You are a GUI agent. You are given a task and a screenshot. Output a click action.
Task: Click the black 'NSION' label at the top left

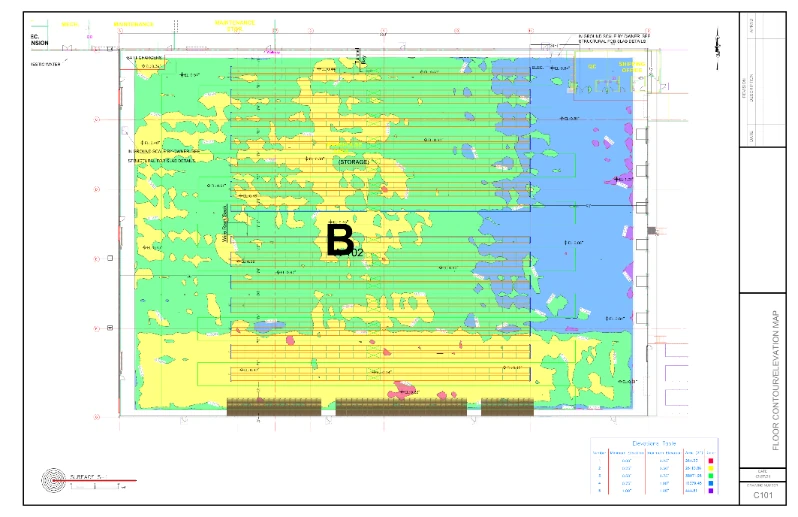[40, 43]
